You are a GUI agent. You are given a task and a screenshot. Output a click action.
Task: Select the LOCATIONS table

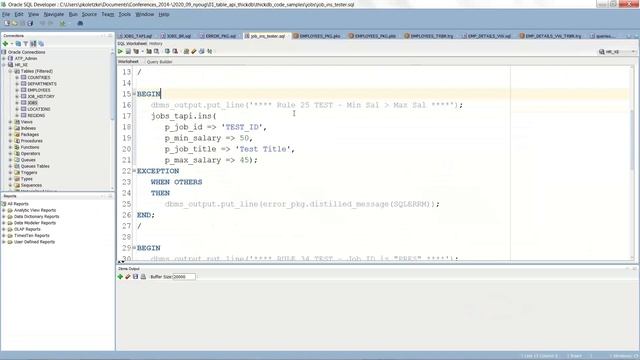coord(39,109)
